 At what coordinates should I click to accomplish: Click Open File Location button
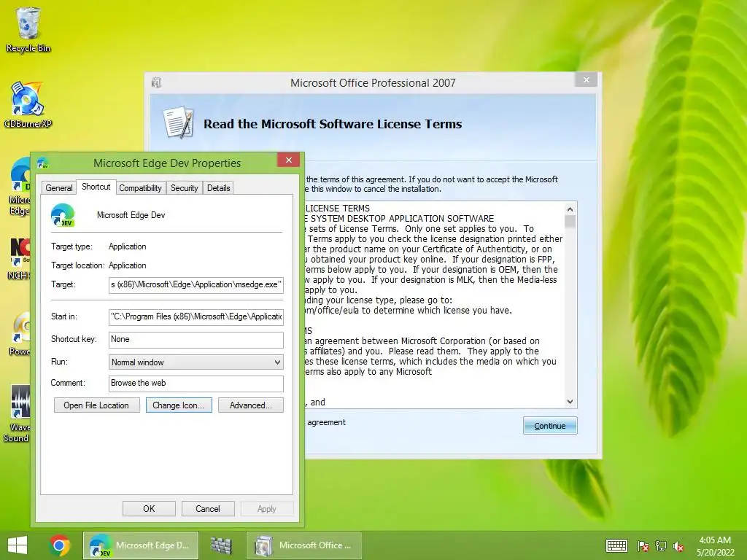pos(97,405)
